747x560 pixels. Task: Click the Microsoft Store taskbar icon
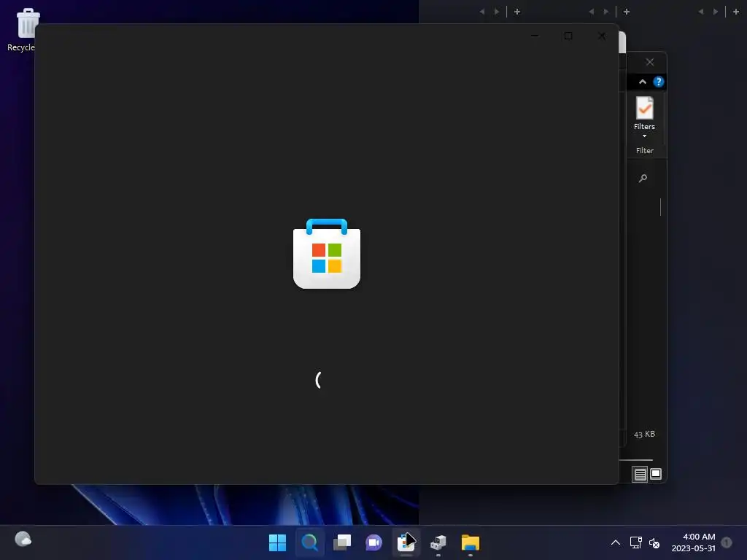(406, 542)
